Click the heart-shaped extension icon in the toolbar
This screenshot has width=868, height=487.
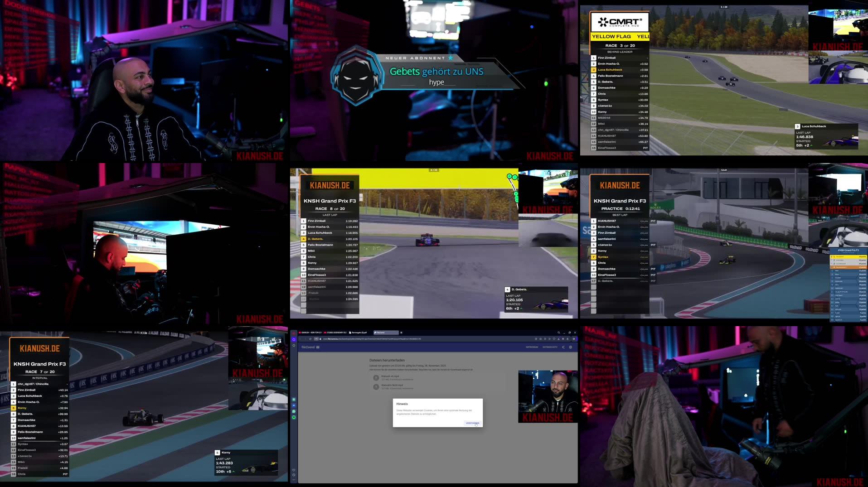click(x=554, y=339)
